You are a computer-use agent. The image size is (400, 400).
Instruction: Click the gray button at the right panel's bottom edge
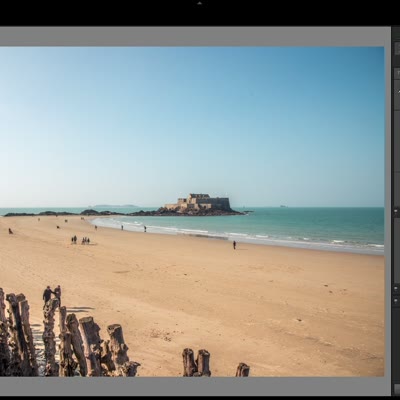(397, 389)
